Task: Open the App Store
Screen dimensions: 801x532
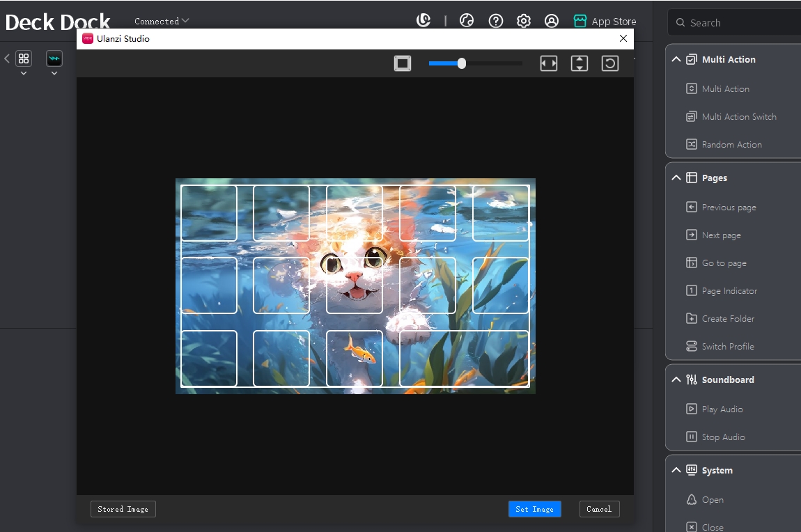Action: (x=605, y=21)
